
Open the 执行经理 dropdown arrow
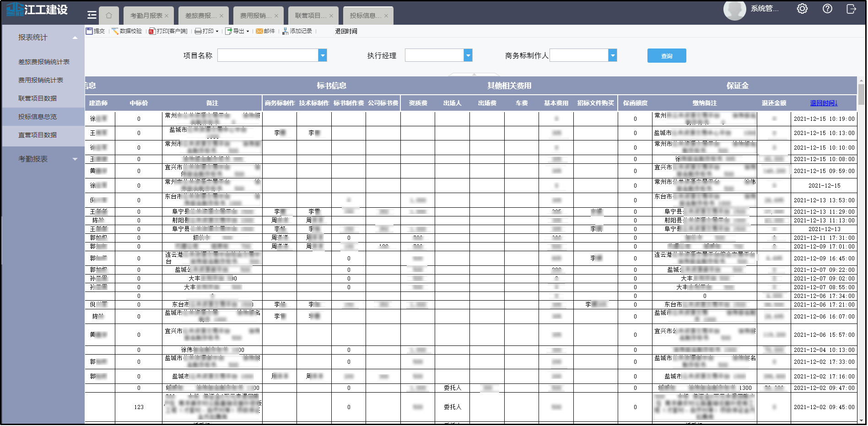(468, 55)
